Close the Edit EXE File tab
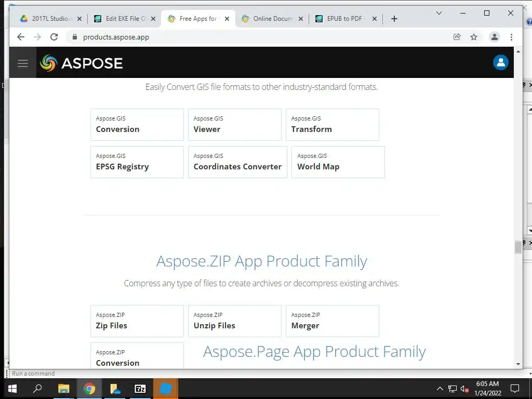Viewport: 532px width, 399px height. [x=153, y=19]
